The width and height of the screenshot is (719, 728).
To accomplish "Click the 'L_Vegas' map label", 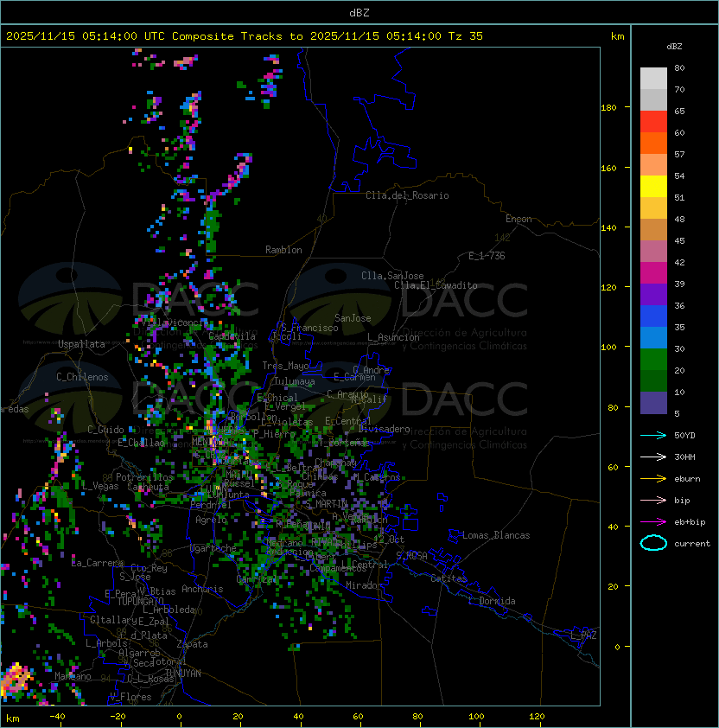I will click(100, 486).
